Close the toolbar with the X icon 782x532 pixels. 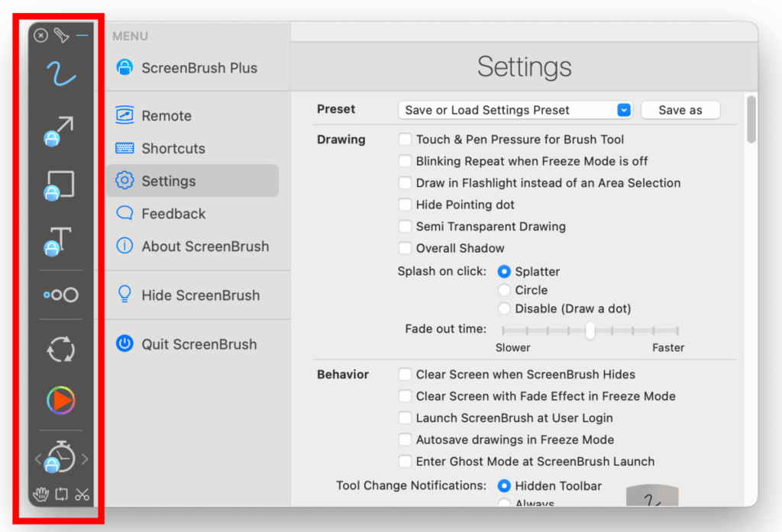pos(41,35)
